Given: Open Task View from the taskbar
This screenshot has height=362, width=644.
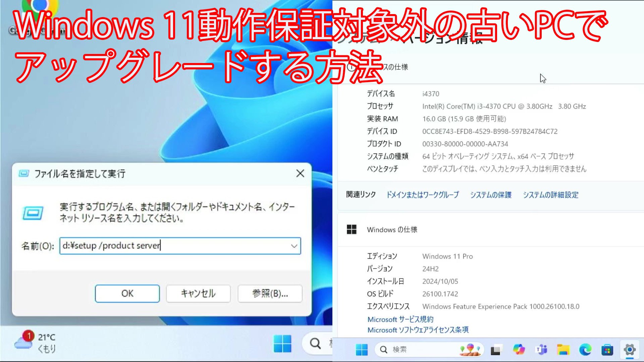Looking at the screenshot, I should point(496,350).
